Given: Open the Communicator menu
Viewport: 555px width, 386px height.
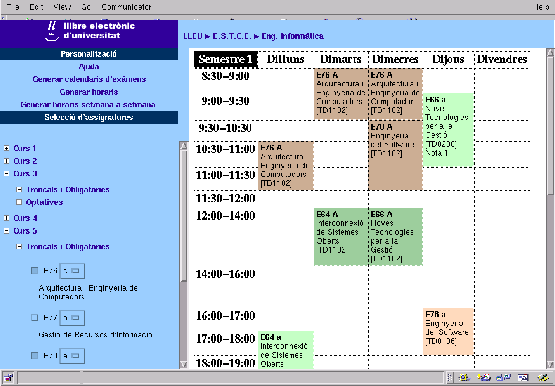Looking at the screenshot, I should pyautogui.click(x=126, y=7).
